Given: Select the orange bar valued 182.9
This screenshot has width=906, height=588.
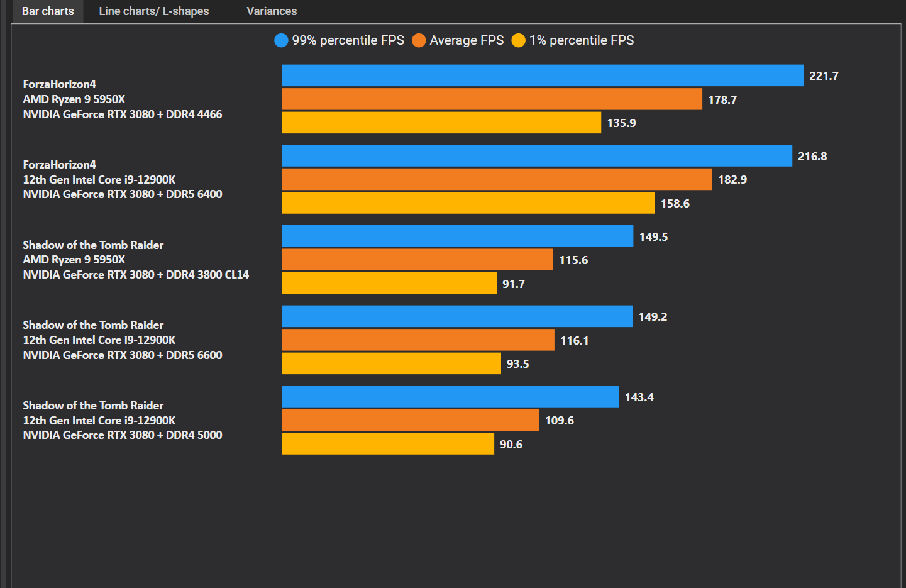Looking at the screenshot, I should click(x=497, y=179).
